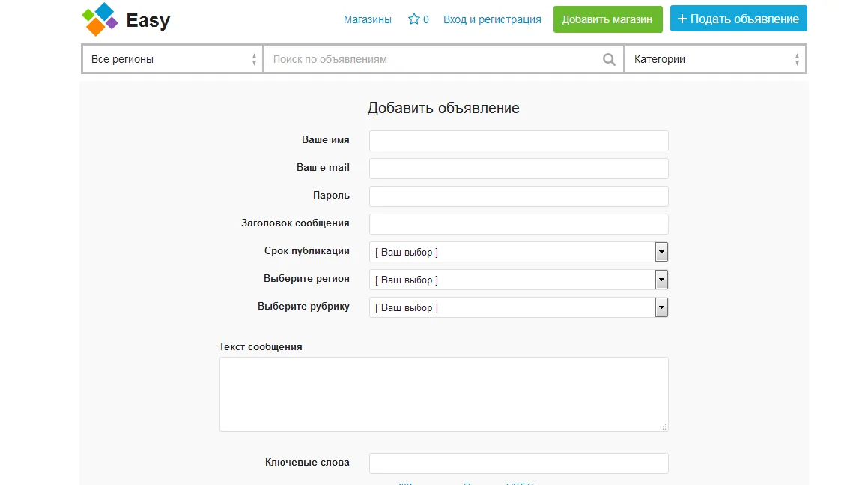Focus the Пароль field
868x485 pixels.
(x=519, y=196)
